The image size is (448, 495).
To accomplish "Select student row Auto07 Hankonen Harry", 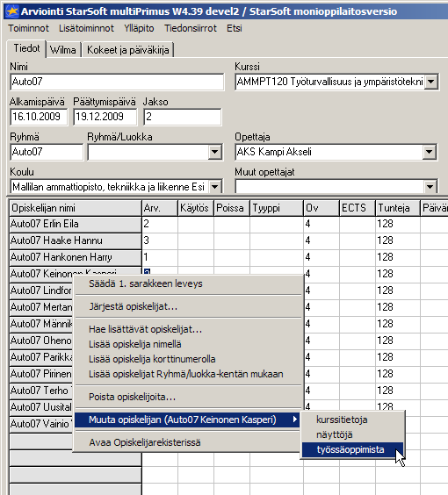I will click(76, 258).
